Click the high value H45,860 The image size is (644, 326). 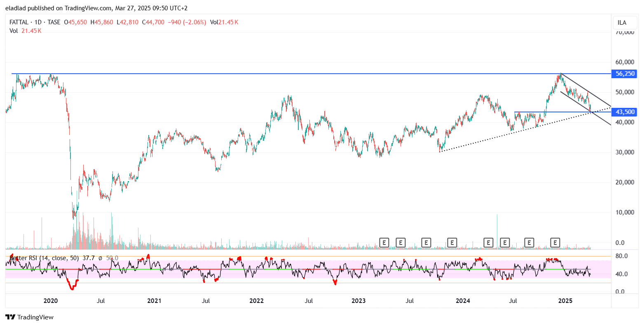[101, 22]
